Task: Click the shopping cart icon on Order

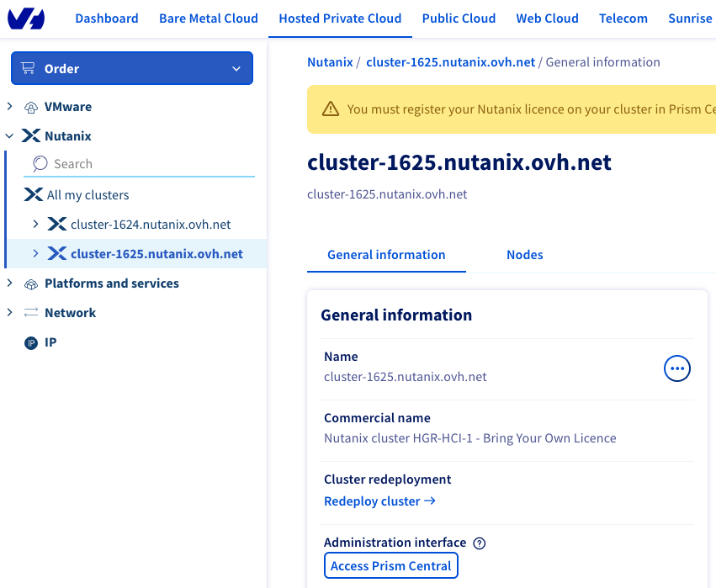Action: (28, 68)
